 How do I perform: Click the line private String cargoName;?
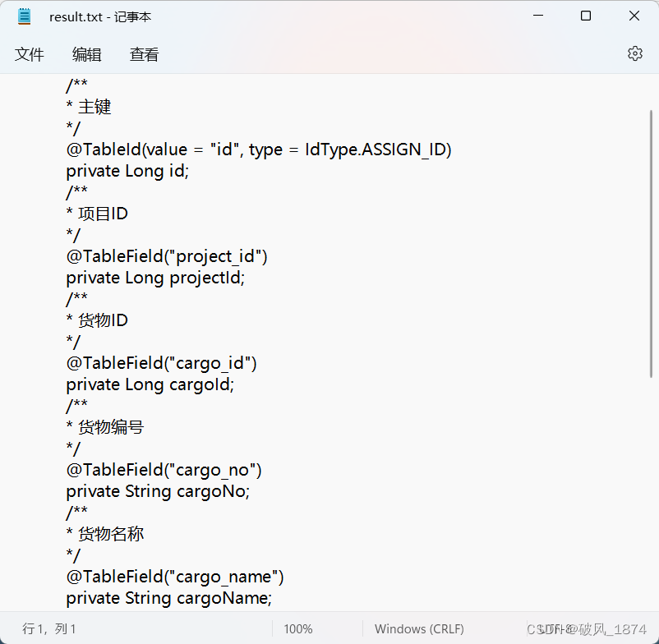(x=169, y=598)
